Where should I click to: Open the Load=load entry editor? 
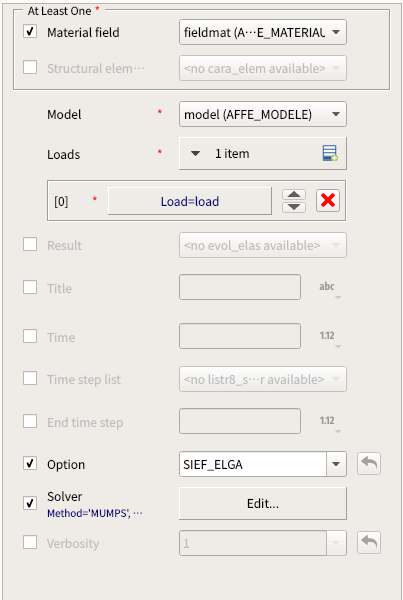[190, 201]
